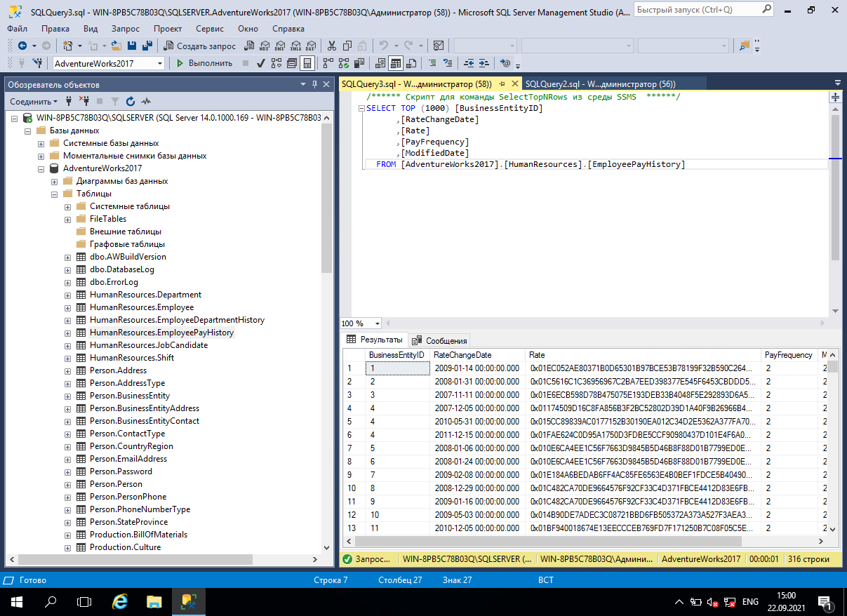The image size is (847, 616).
Task: Open Internet Explorer from the taskbar
Action: pyautogui.click(x=121, y=602)
